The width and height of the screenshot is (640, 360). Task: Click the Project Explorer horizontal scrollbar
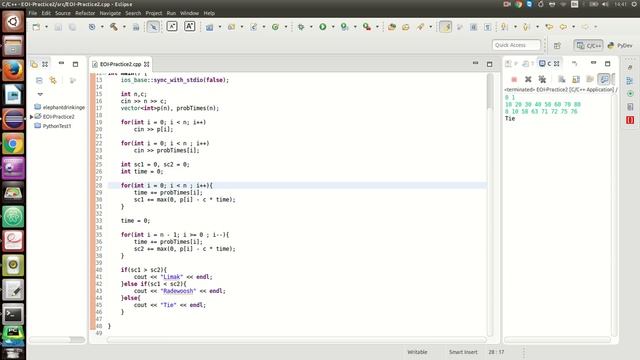(57, 340)
